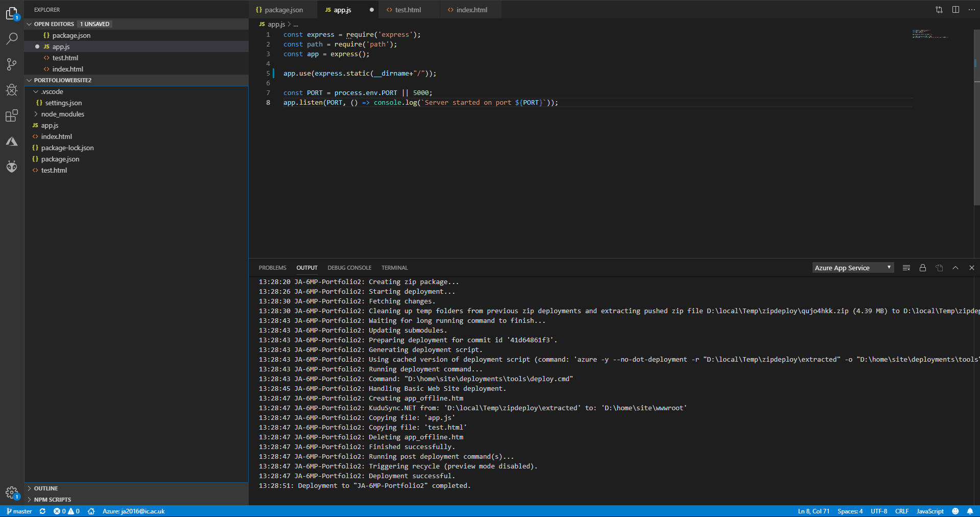Screen dimensions: 980x517
Task: Open the Extensions view
Action: pos(12,115)
